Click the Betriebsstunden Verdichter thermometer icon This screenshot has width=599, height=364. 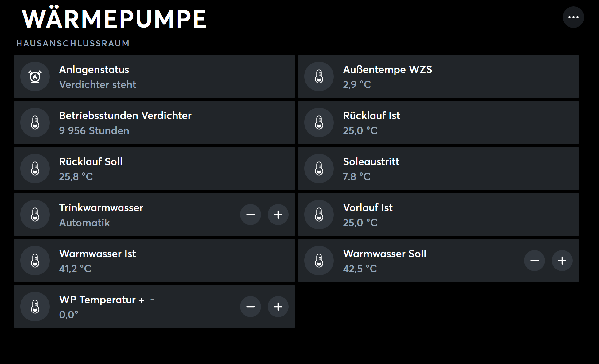click(35, 122)
